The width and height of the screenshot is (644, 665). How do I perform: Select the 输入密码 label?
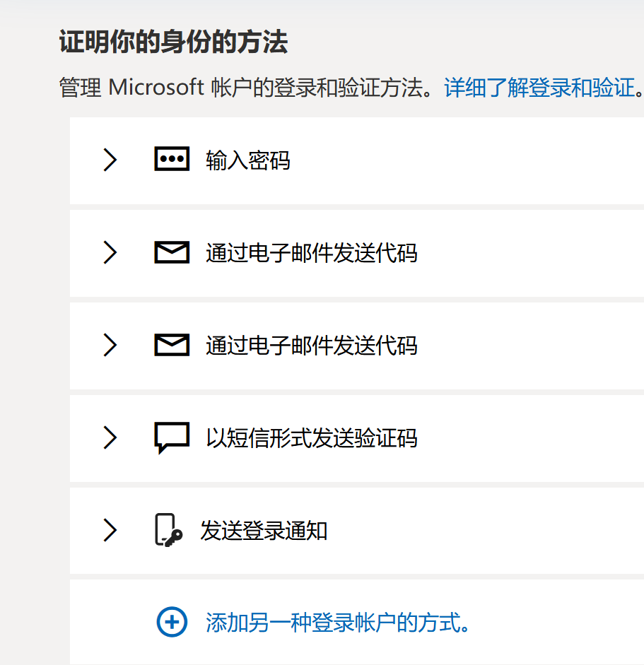click(247, 160)
